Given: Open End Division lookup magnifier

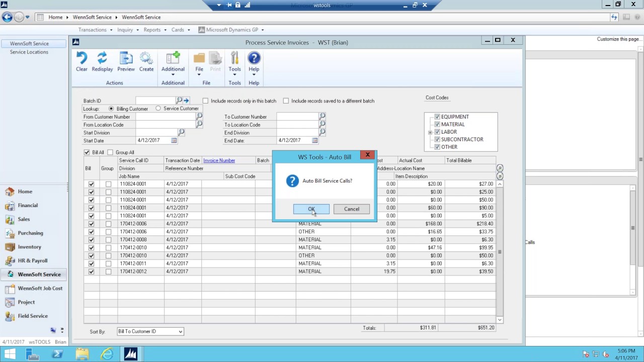Looking at the screenshot, I should click(x=322, y=132).
